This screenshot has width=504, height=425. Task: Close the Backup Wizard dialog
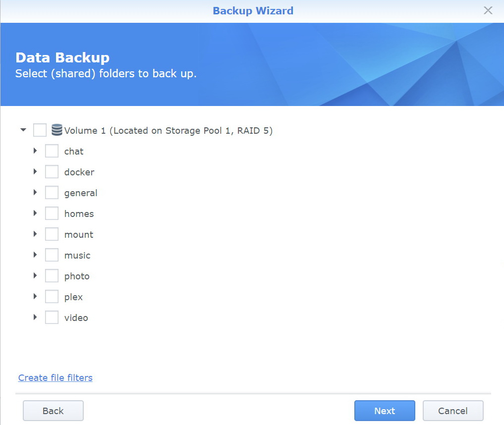pyautogui.click(x=488, y=10)
